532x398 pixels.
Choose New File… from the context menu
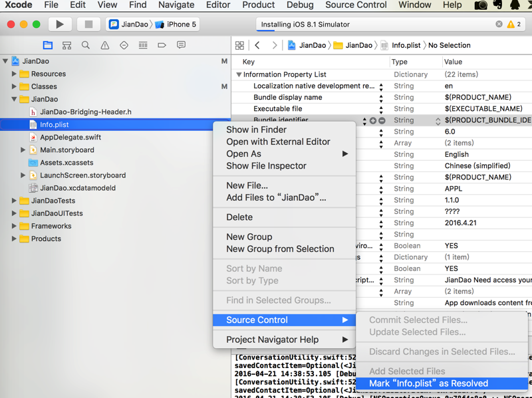(285, 185)
